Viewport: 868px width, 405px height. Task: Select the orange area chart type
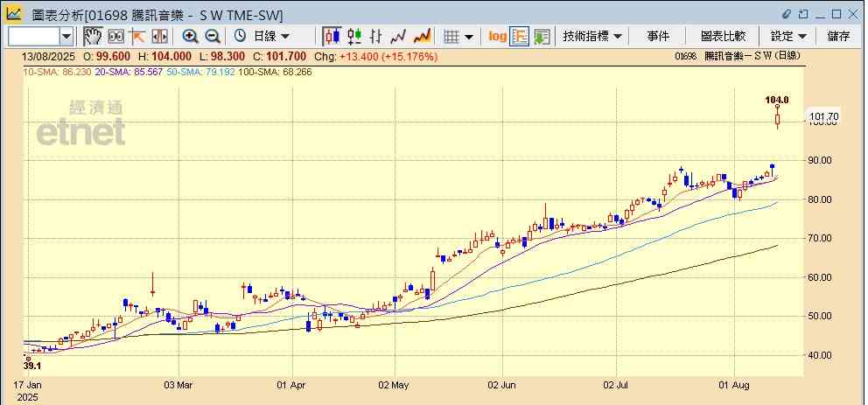click(x=422, y=37)
